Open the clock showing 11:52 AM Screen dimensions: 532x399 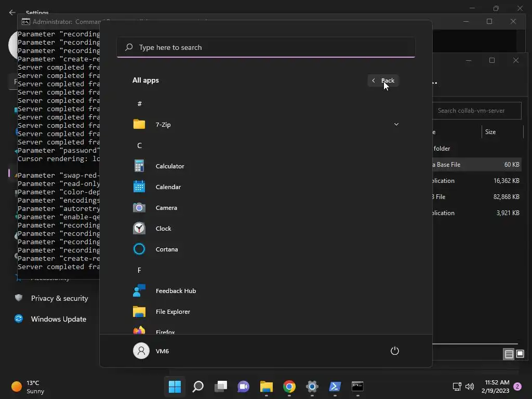(495, 387)
